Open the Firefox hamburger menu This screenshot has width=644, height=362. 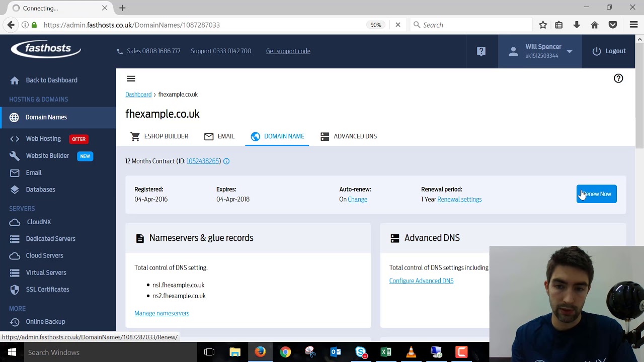coord(634,25)
